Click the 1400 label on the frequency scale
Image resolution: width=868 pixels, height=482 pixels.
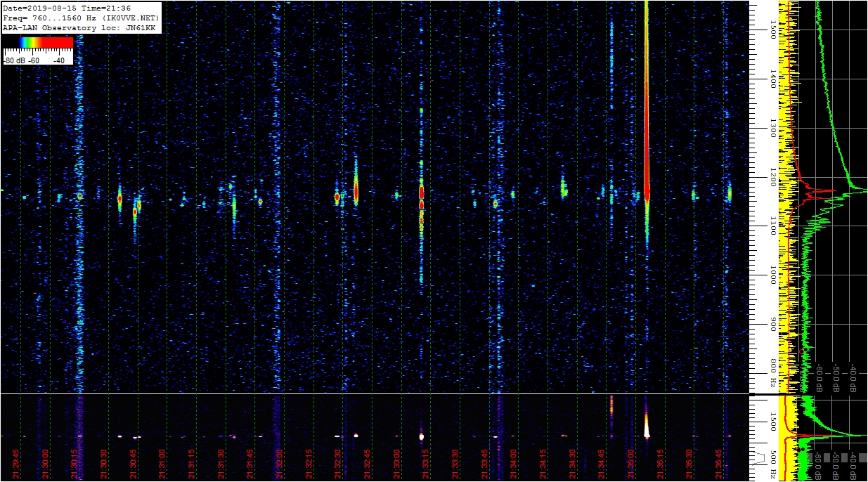[x=774, y=78]
